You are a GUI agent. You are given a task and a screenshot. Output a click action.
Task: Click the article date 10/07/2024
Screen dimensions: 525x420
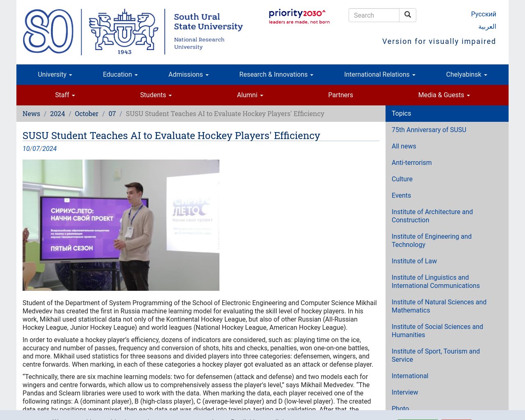point(40,148)
